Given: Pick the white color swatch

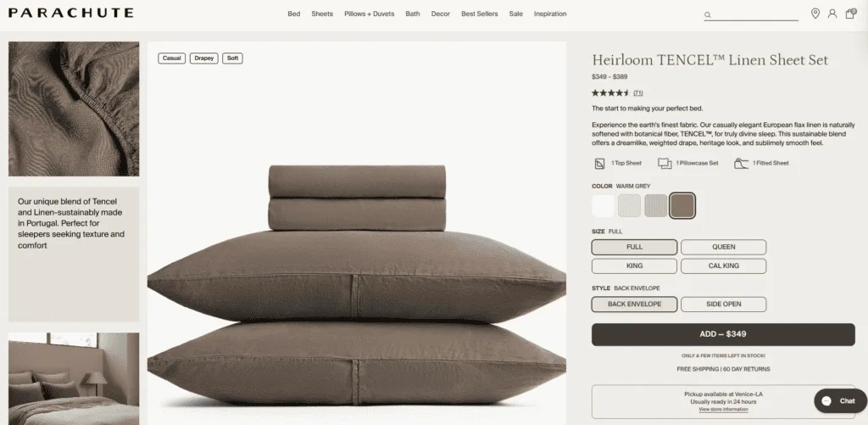Looking at the screenshot, I should point(603,205).
